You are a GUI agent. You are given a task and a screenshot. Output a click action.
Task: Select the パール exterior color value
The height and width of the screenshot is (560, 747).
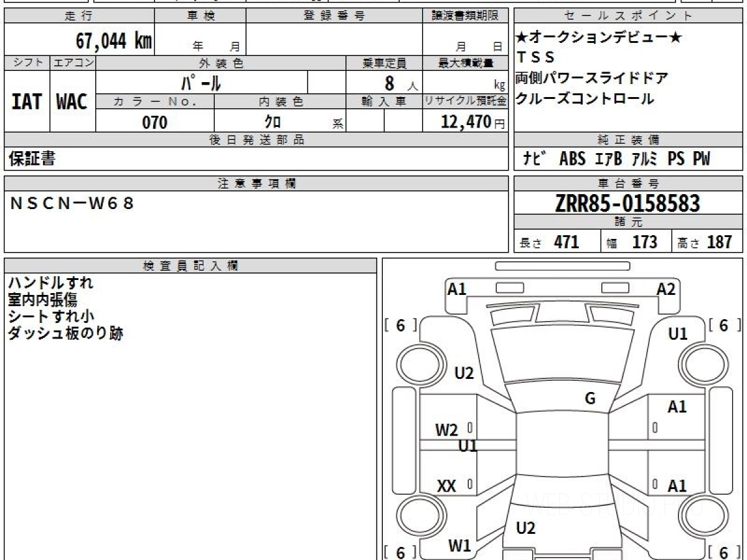coord(202,83)
